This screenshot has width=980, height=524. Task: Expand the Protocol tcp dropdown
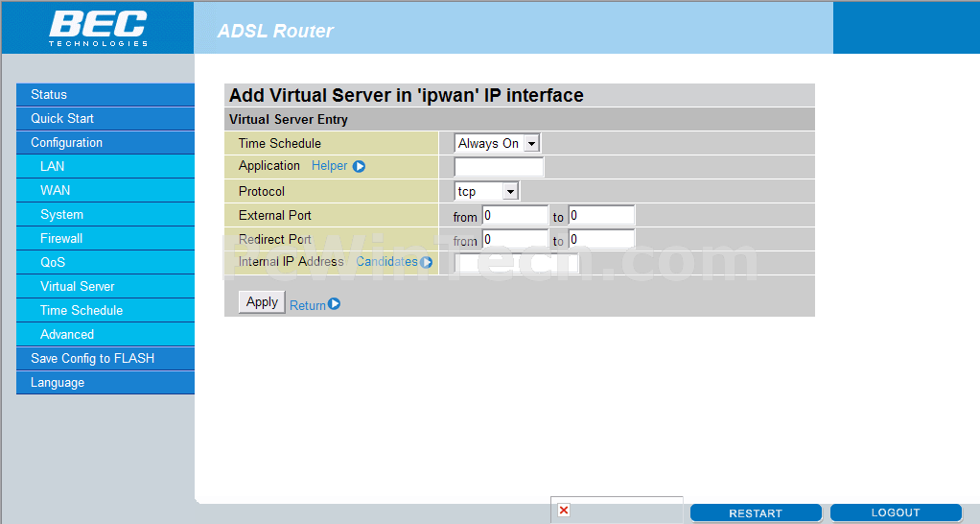click(x=486, y=191)
